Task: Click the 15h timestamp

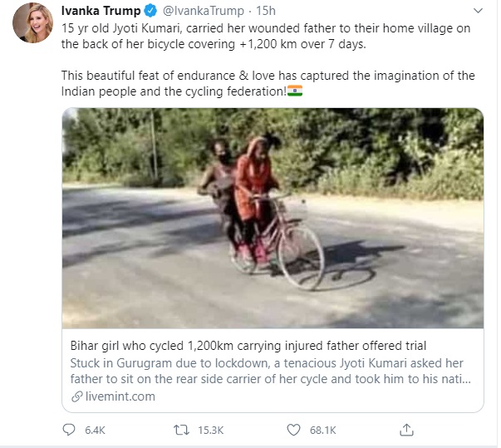Action: click(x=266, y=11)
